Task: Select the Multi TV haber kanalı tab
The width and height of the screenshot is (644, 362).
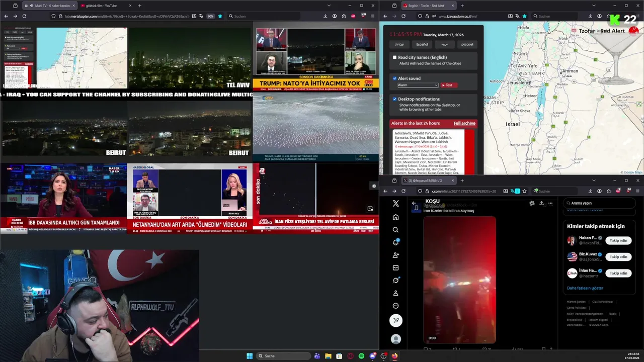Action: [50, 6]
